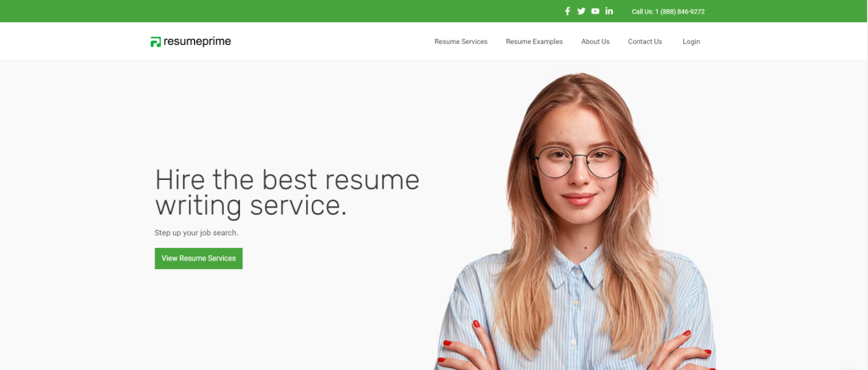
Task: Click the Login link
Action: tap(692, 42)
